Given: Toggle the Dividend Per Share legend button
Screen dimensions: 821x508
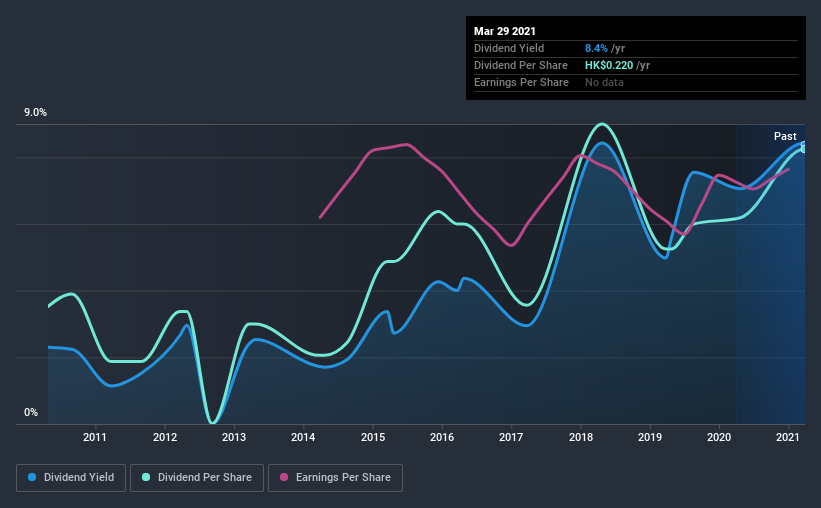Looking at the screenshot, I should pyautogui.click(x=197, y=478).
